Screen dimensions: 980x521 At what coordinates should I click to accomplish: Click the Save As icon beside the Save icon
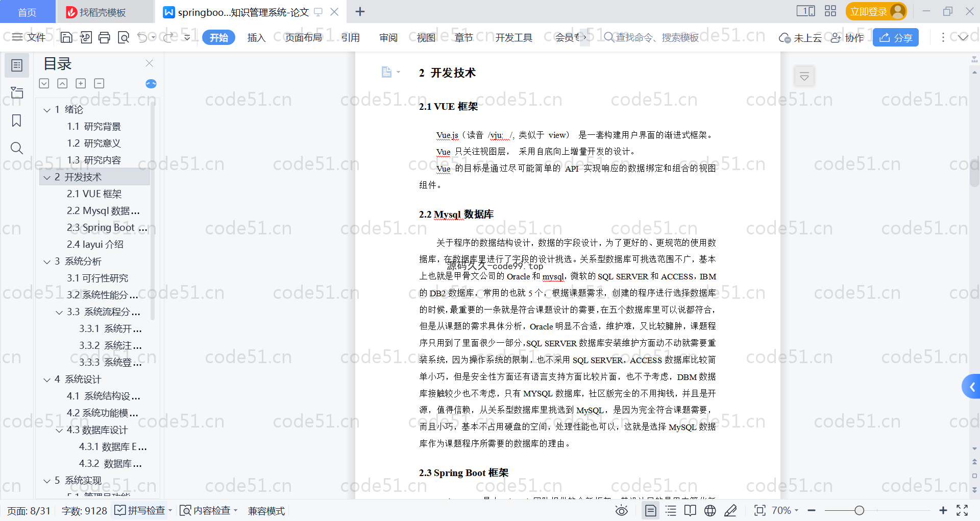point(86,37)
